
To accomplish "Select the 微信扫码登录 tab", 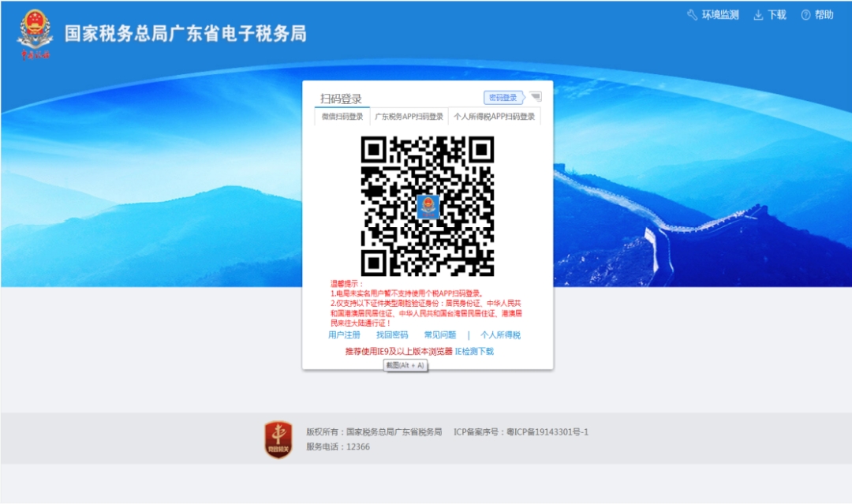I will pos(342,117).
